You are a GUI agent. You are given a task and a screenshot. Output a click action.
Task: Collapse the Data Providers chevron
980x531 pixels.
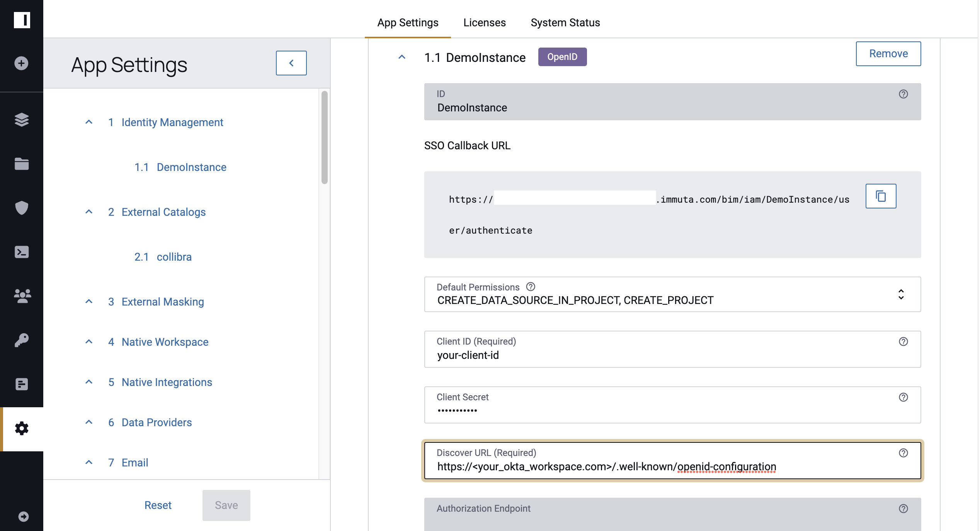(89, 422)
